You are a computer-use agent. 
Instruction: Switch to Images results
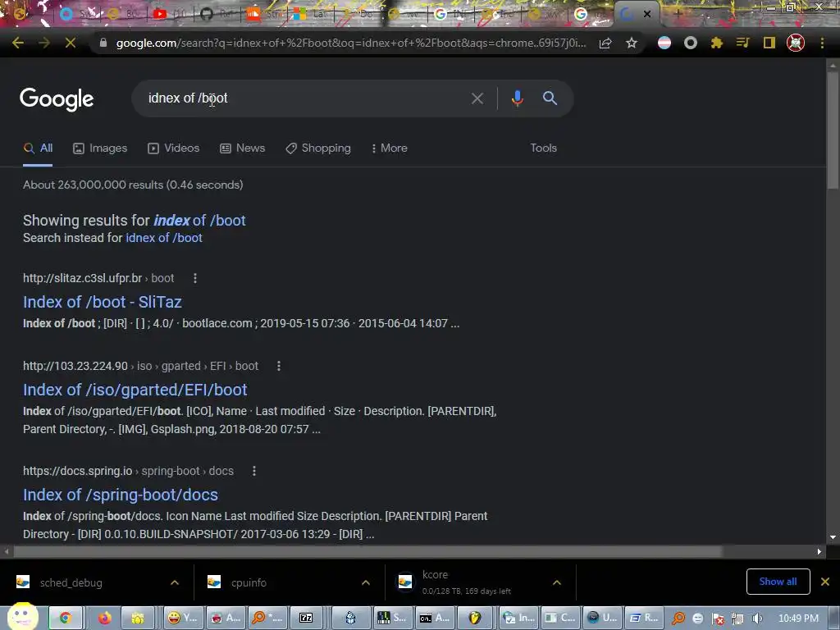coord(100,148)
